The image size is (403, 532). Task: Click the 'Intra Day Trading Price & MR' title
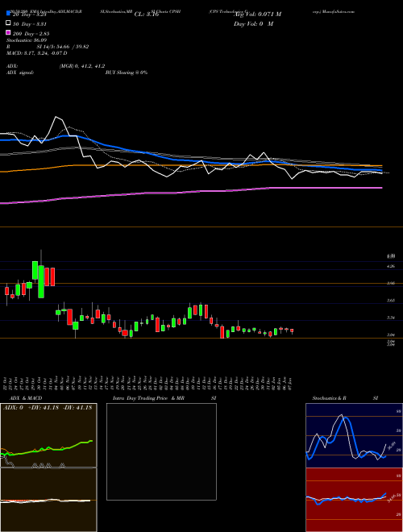coord(148,398)
